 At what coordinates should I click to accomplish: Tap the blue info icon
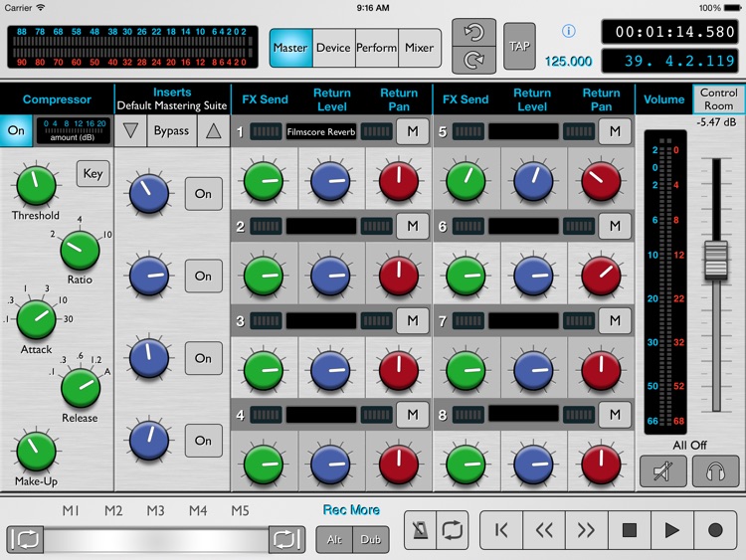coord(569,32)
